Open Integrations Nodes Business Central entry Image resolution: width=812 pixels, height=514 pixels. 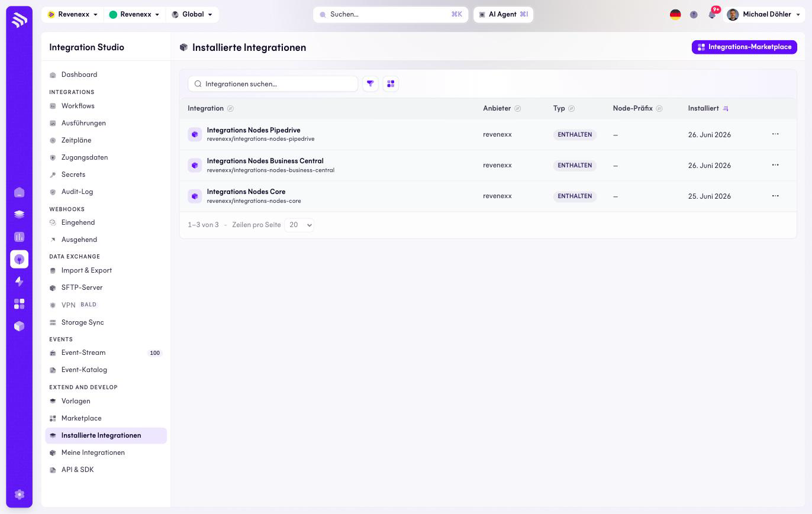(x=265, y=161)
